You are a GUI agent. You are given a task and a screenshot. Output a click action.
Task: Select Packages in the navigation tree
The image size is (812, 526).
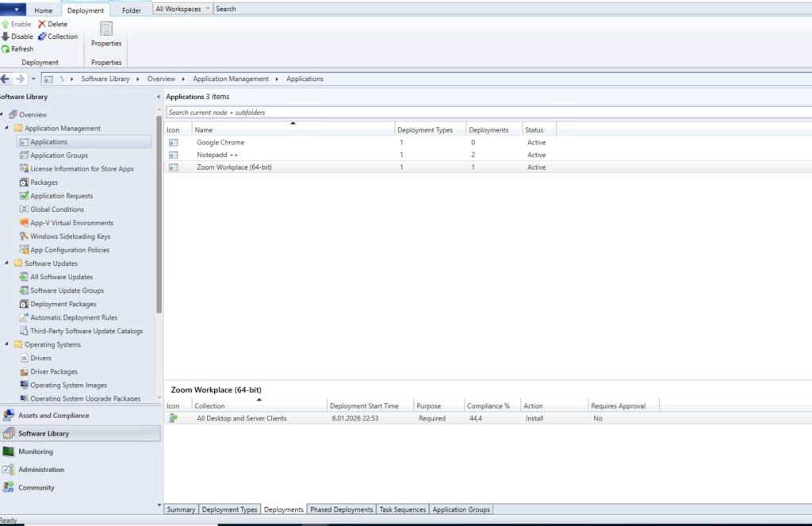tap(44, 182)
